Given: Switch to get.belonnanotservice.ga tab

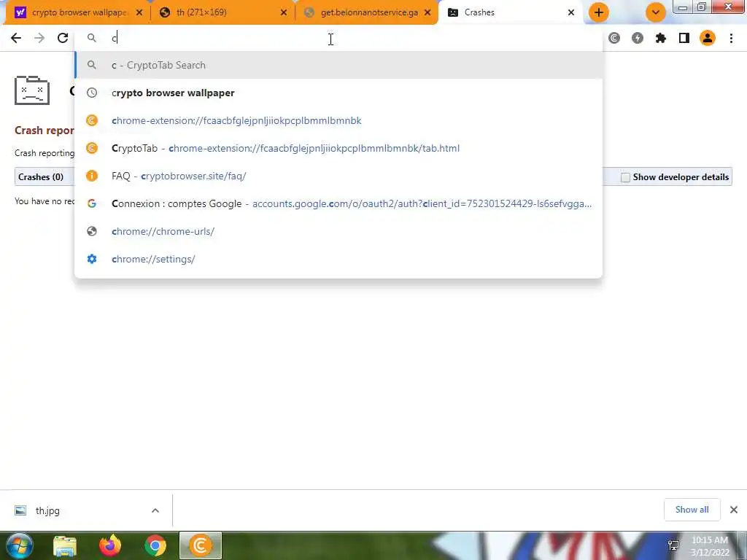Looking at the screenshot, I should coord(368,12).
